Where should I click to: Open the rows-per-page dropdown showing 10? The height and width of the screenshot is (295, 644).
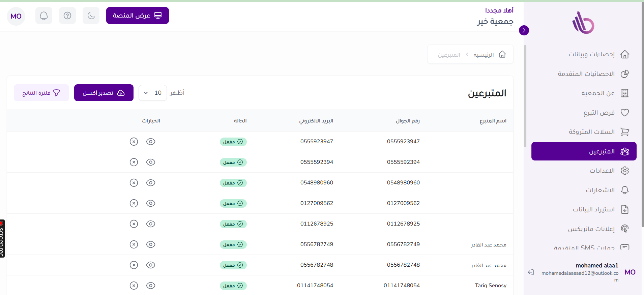152,93
